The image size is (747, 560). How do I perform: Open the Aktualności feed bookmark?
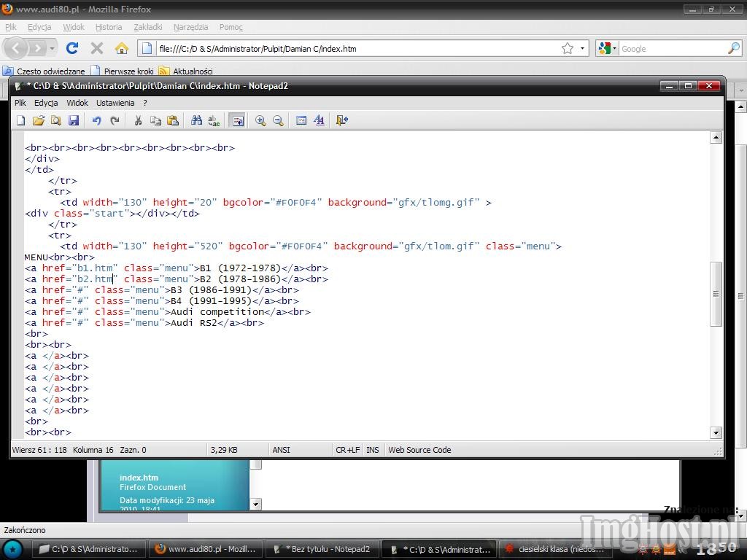pos(186,71)
